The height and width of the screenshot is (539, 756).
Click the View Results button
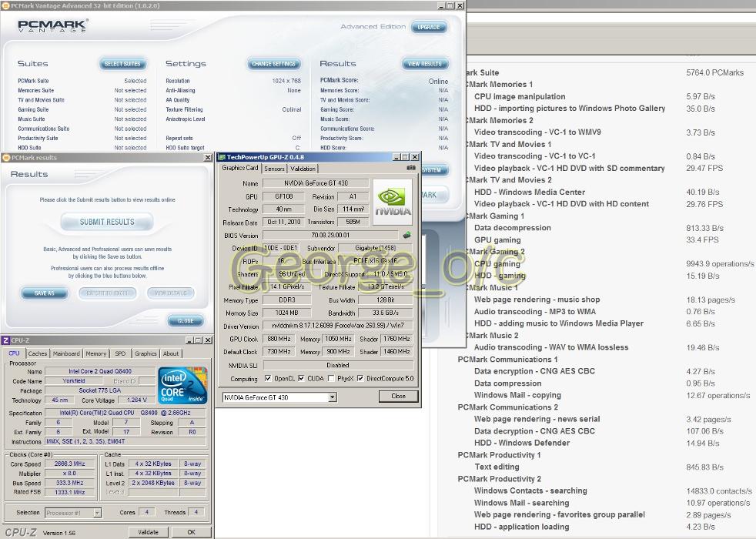(x=425, y=64)
